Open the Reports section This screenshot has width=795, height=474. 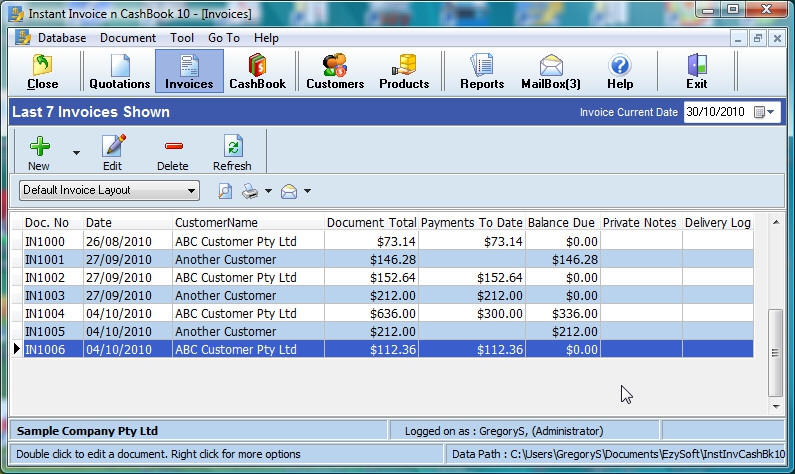point(482,71)
